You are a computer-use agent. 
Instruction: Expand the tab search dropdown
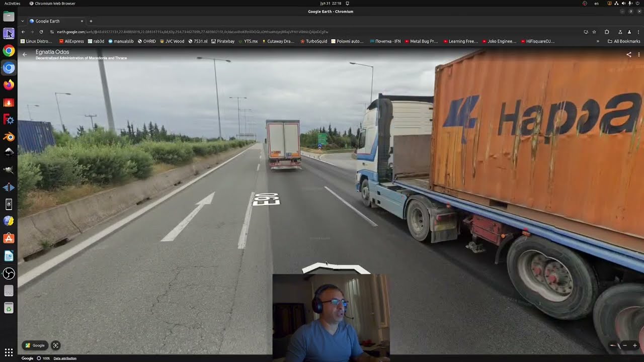tap(23, 21)
